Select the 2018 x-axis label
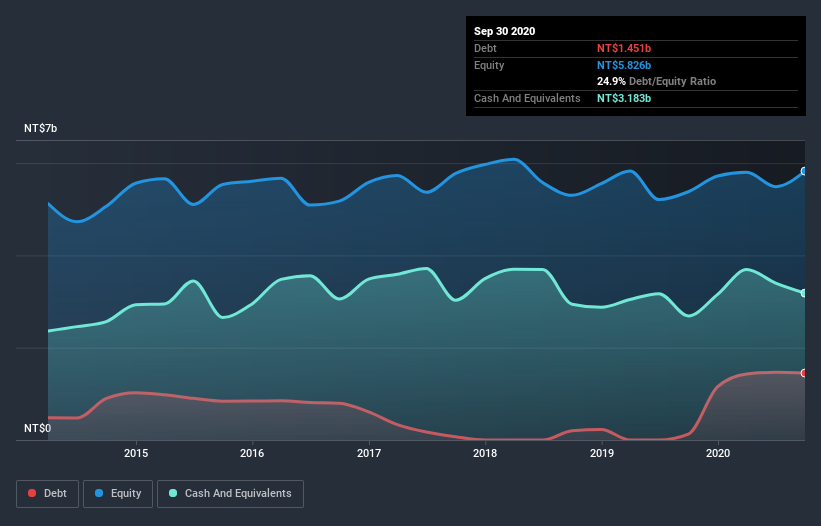The width and height of the screenshot is (821, 526). [485, 453]
